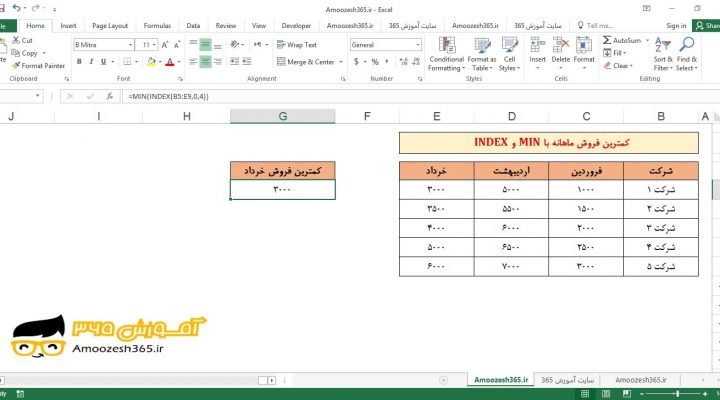Image resolution: width=720 pixels, height=400 pixels.
Task: Expand the Fill Color dropdown arrow
Action: (x=160, y=62)
